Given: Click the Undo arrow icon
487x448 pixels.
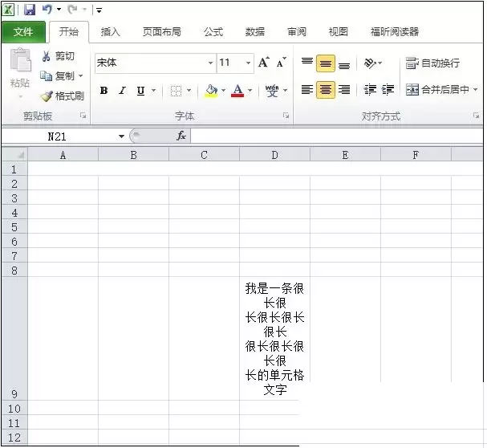Looking at the screenshot, I should [47, 10].
